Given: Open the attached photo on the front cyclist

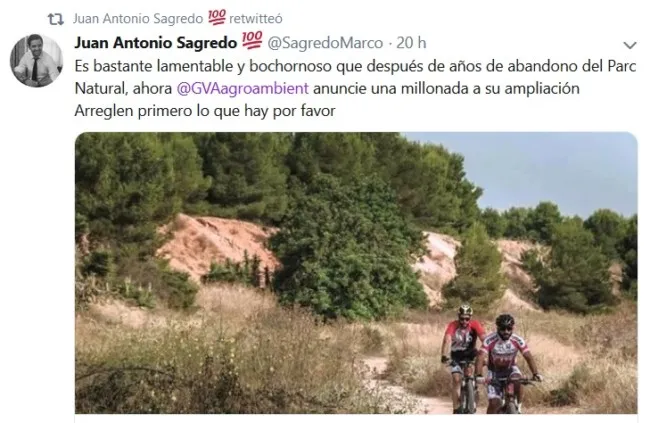Looking at the screenshot, I should (x=508, y=365).
